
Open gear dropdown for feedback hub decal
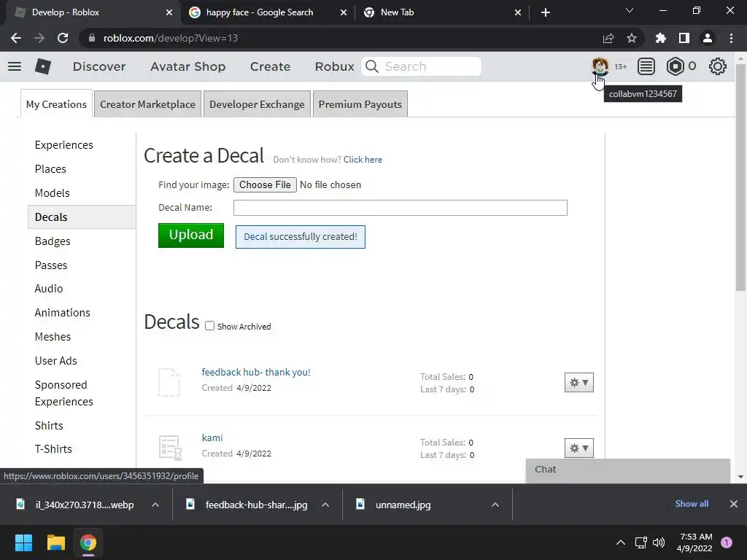(x=578, y=382)
